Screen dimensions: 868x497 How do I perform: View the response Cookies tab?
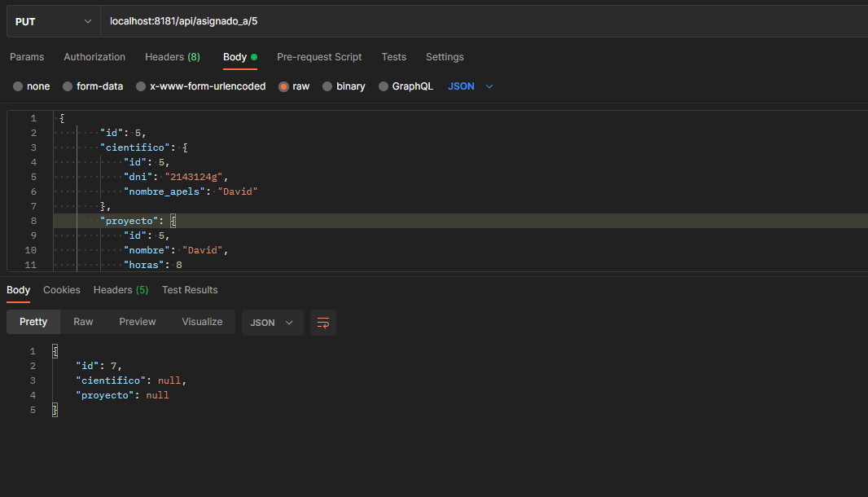click(62, 289)
